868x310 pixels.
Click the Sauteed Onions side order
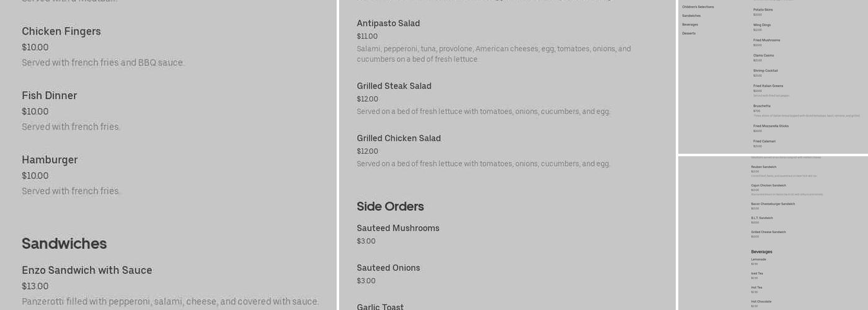pyautogui.click(x=388, y=268)
